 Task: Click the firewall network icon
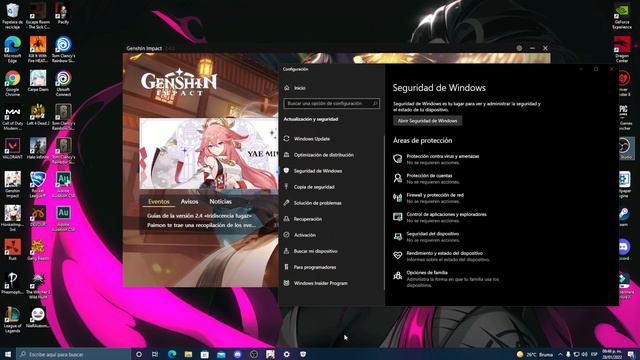coord(398,198)
